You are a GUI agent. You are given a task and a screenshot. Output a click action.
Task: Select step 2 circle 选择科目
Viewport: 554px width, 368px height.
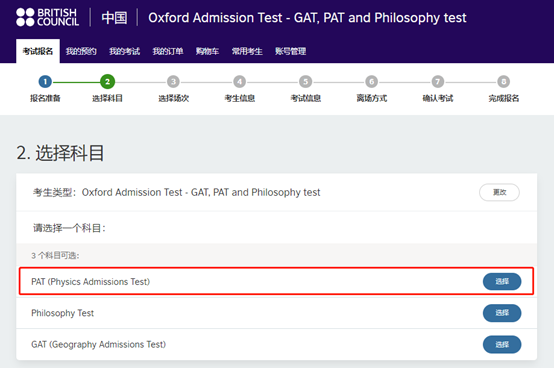click(x=107, y=82)
